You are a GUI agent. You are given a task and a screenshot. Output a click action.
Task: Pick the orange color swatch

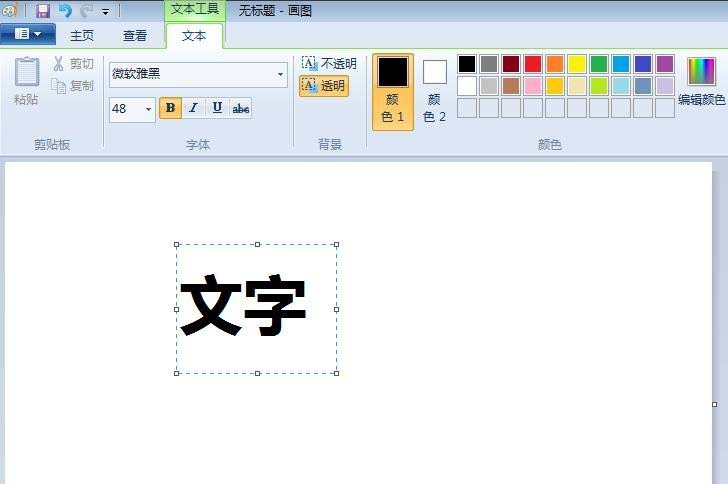click(555, 64)
